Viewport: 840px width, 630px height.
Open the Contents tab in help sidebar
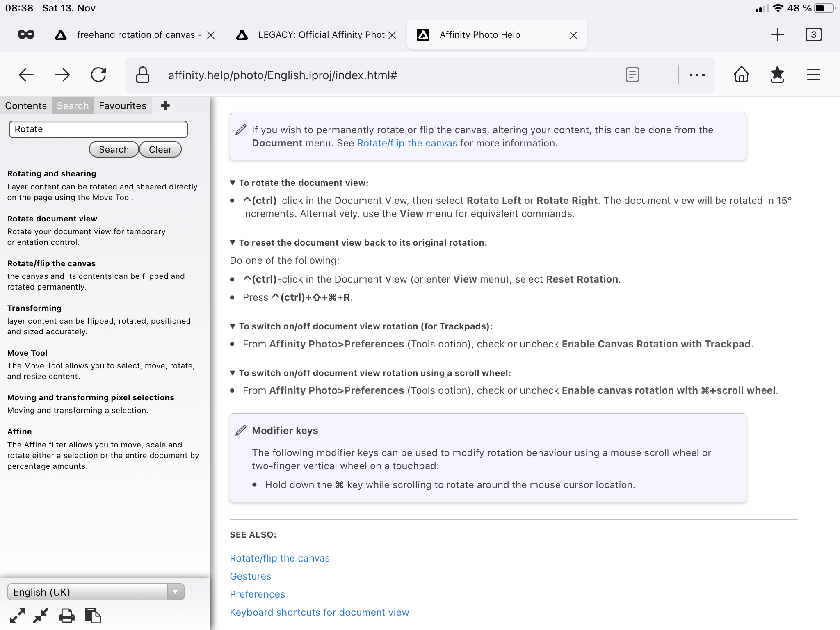click(x=26, y=106)
